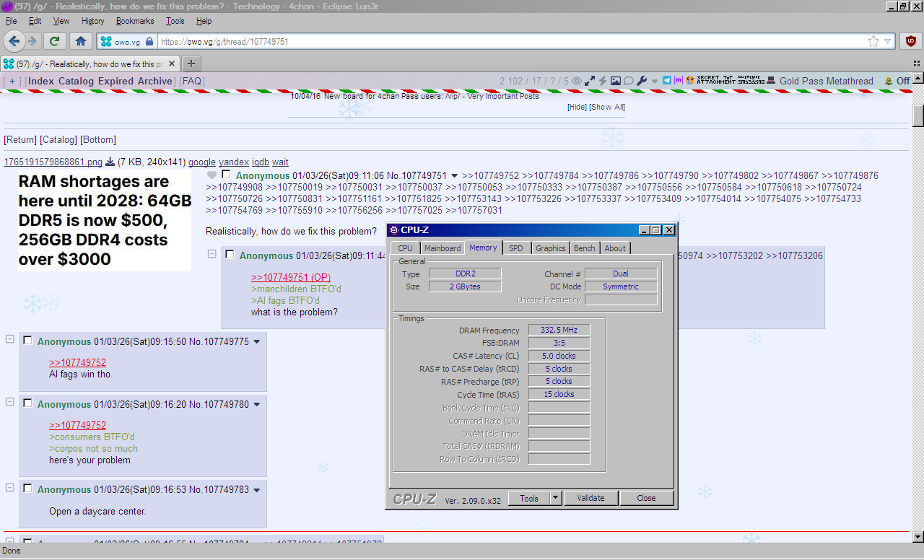
Task: Reload the page with the refresh button
Action: pos(53,41)
